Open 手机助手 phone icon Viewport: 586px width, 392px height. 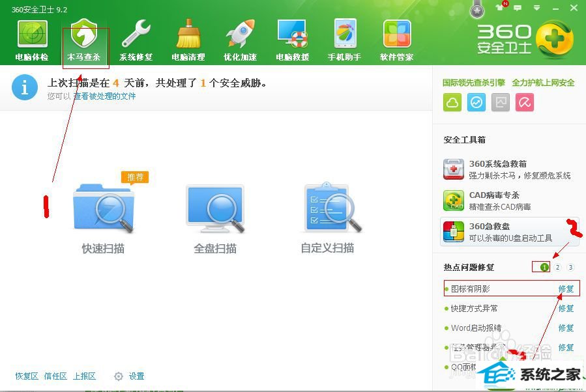345,34
